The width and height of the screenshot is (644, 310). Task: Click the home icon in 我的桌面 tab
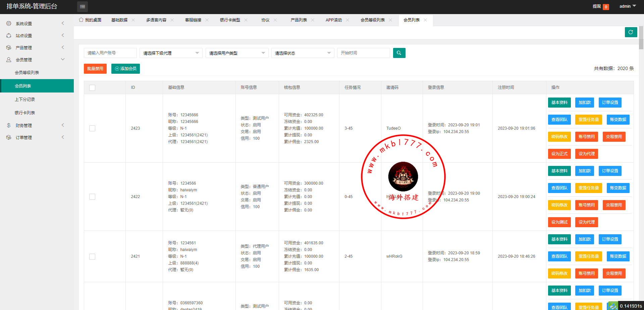[81, 20]
